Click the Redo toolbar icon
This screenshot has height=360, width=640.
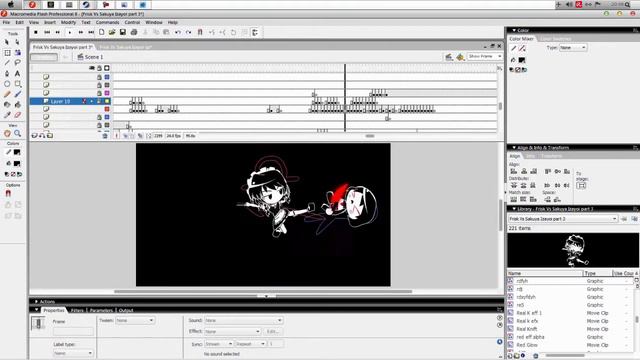tap(189, 32)
